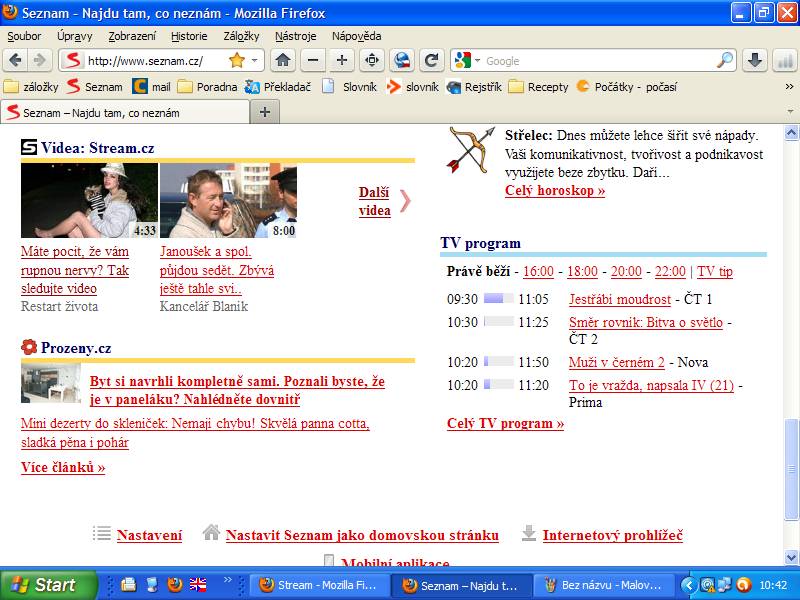Open the Počátky - počasí bookmark
The width and height of the screenshot is (800, 600).
tap(627, 87)
